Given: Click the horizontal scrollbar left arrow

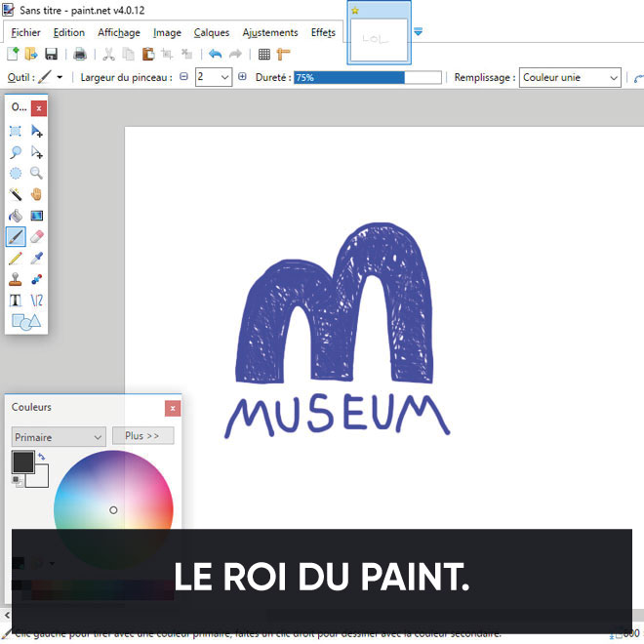Looking at the screenshot, I should [x=7, y=616].
